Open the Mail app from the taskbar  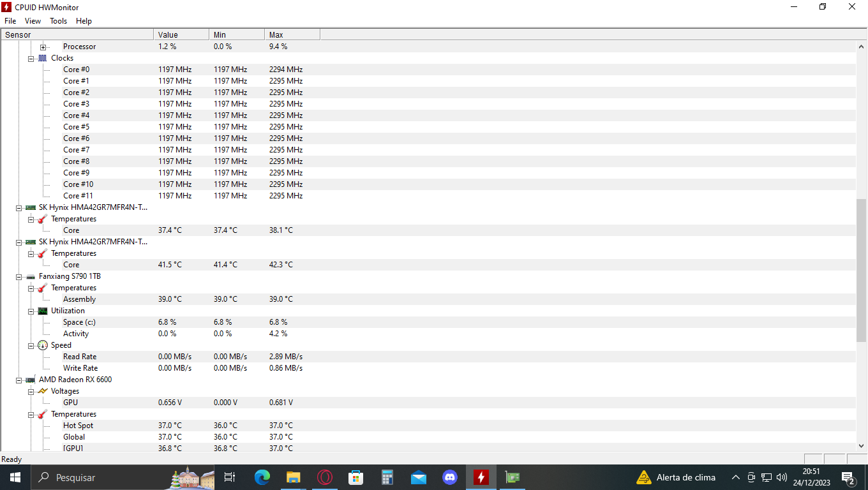(x=419, y=477)
